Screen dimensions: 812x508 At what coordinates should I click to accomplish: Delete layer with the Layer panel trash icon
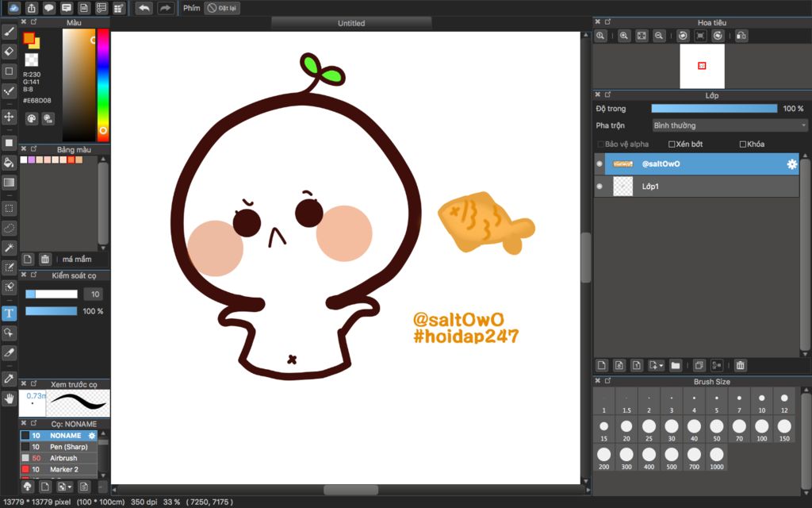pyautogui.click(x=741, y=365)
